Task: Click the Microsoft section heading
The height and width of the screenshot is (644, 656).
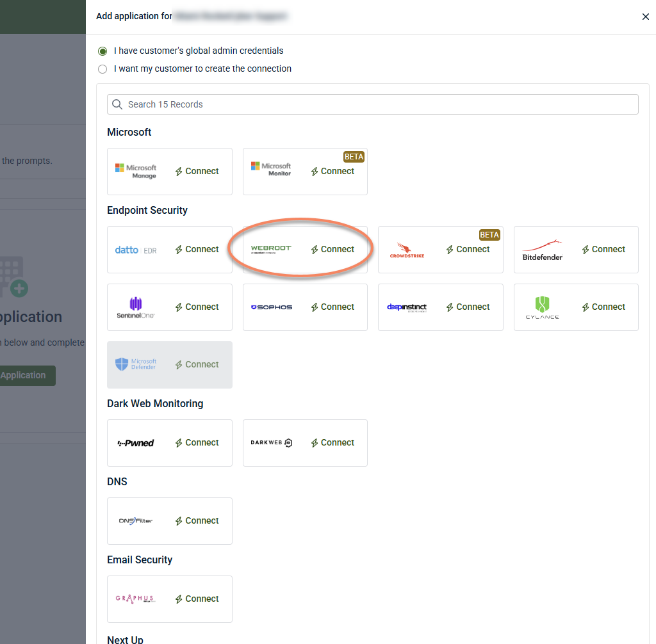Action: click(x=129, y=132)
